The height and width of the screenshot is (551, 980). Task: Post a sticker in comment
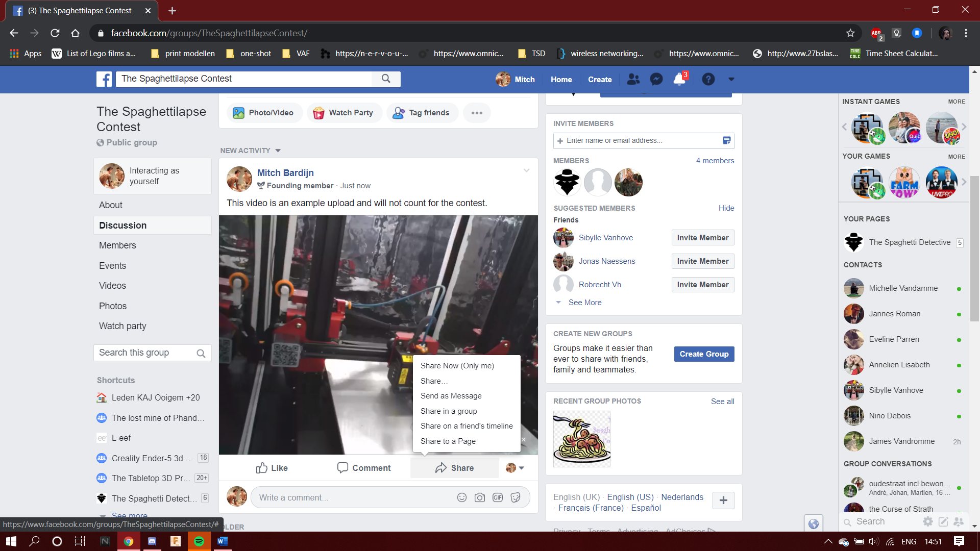[x=516, y=497]
